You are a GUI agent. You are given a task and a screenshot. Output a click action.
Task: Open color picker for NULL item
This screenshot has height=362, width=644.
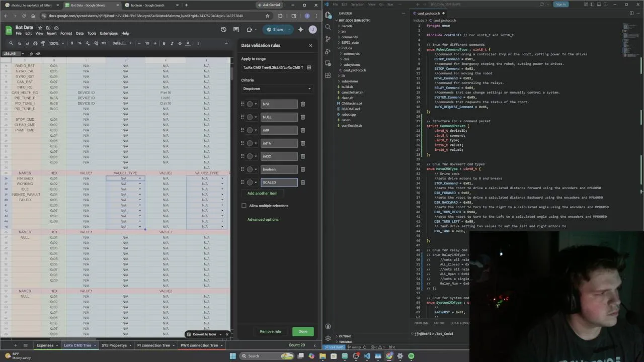click(252, 117)
